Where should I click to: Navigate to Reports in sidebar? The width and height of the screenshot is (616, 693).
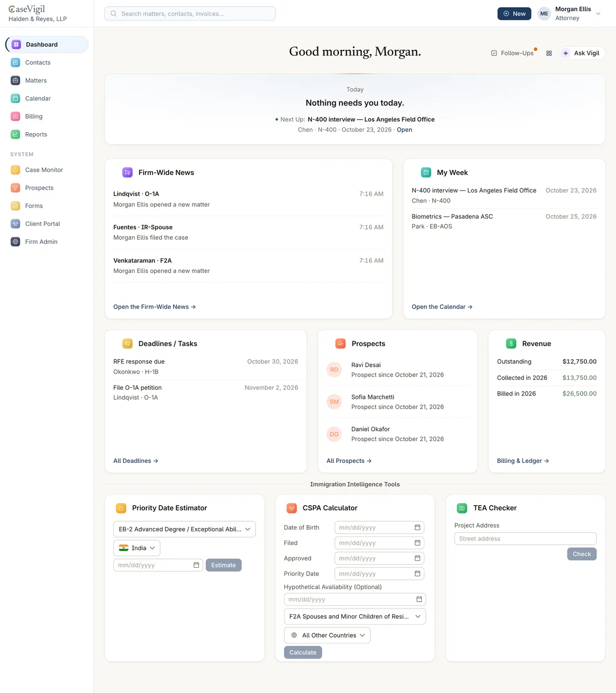47,135
